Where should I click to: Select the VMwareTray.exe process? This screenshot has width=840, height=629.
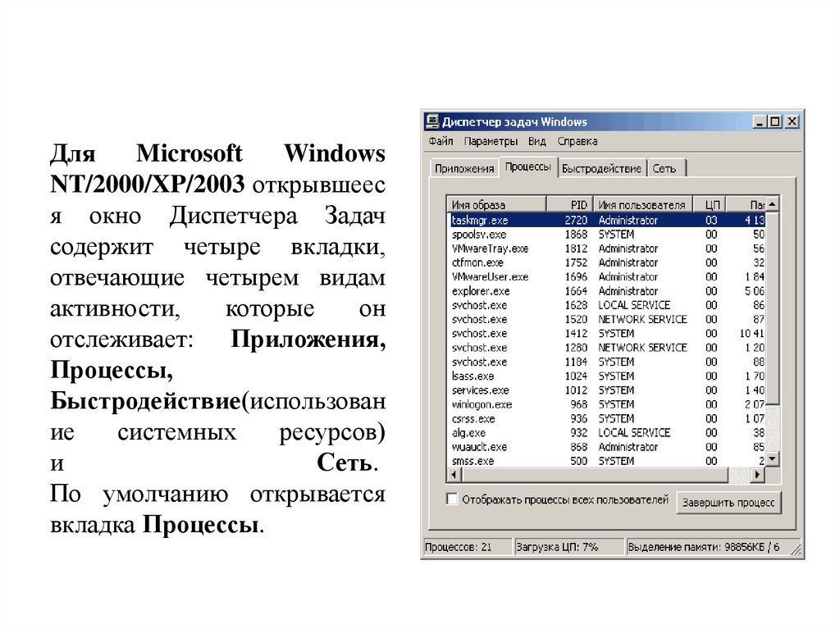tap(607, 248)
